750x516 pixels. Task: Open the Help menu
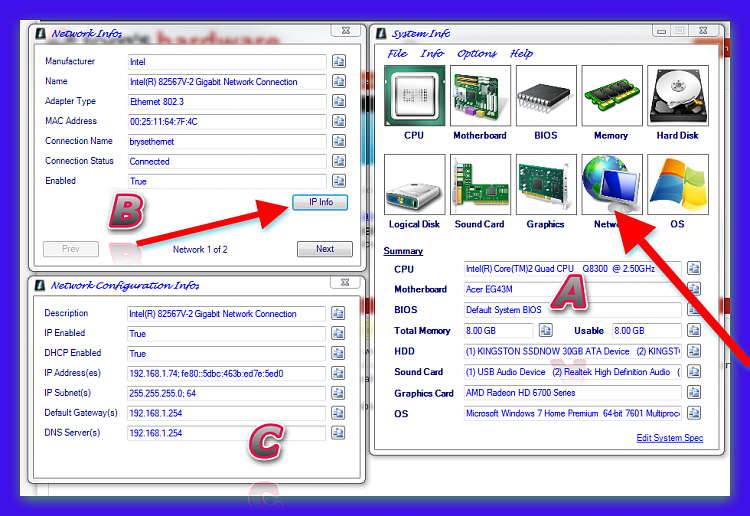pyautogui.click(x=521, y=54)
